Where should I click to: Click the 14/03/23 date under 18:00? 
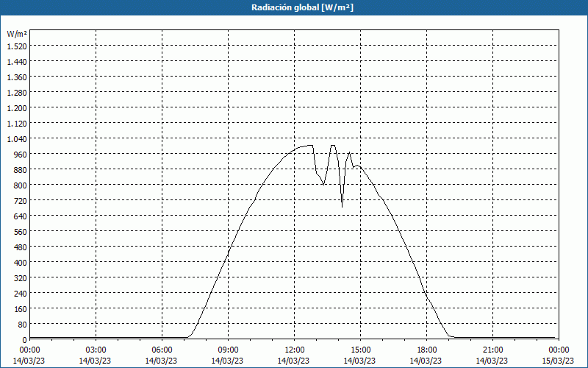(426, 361)
